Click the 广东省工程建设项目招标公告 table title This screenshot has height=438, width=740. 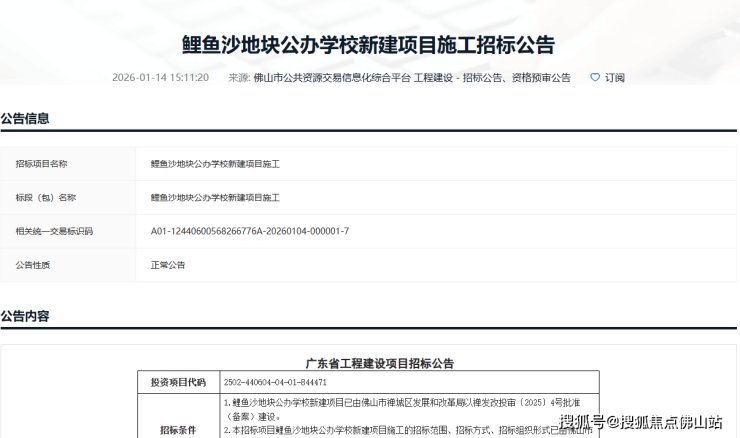click(x=372, y=363)
